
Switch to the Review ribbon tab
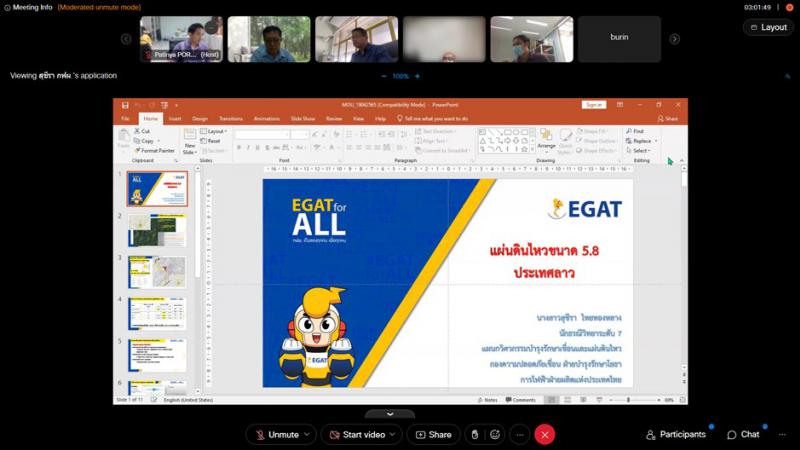(x=334, y=118)
